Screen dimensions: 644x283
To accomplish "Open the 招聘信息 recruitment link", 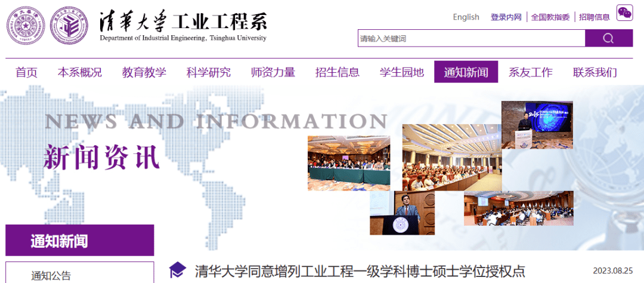I will (595, 17).
